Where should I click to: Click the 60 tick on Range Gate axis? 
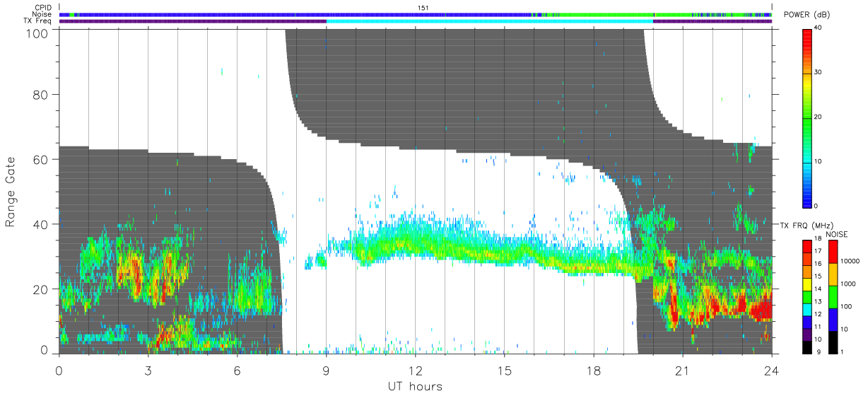[42, 159]
